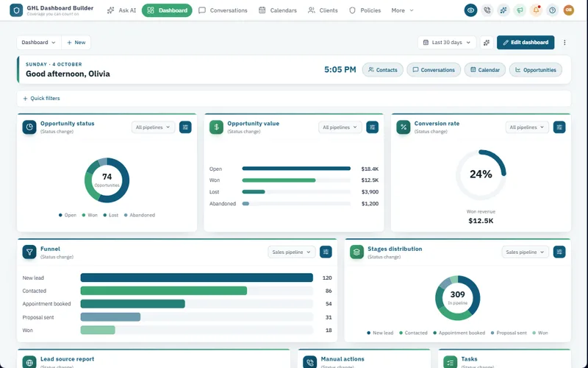Click the Funnel filter icon
This screenshot has width=588, height=368.
point(29,252)
